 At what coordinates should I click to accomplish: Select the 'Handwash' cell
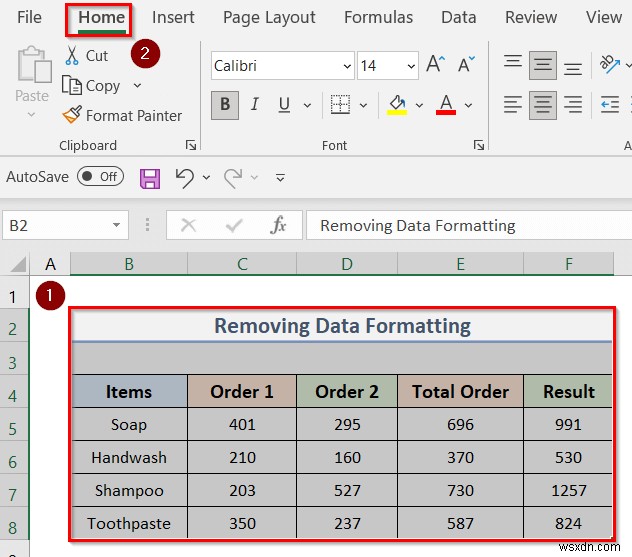(129, 457)
